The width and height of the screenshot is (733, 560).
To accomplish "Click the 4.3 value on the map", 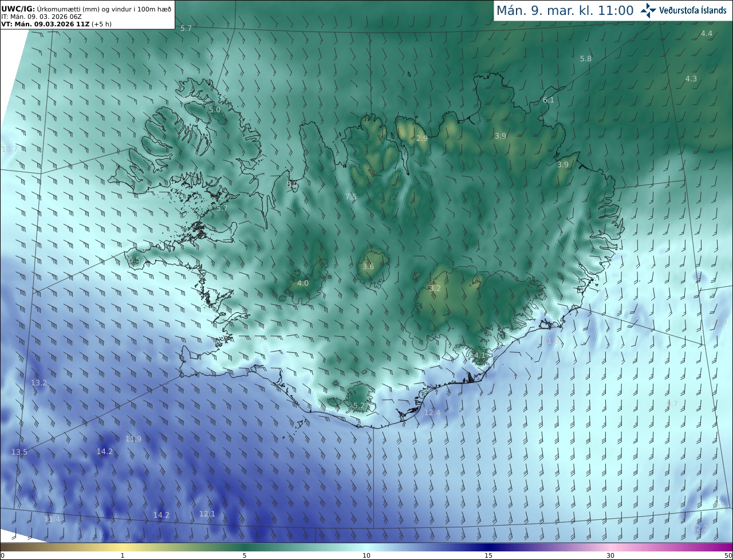I will (691, 79).
